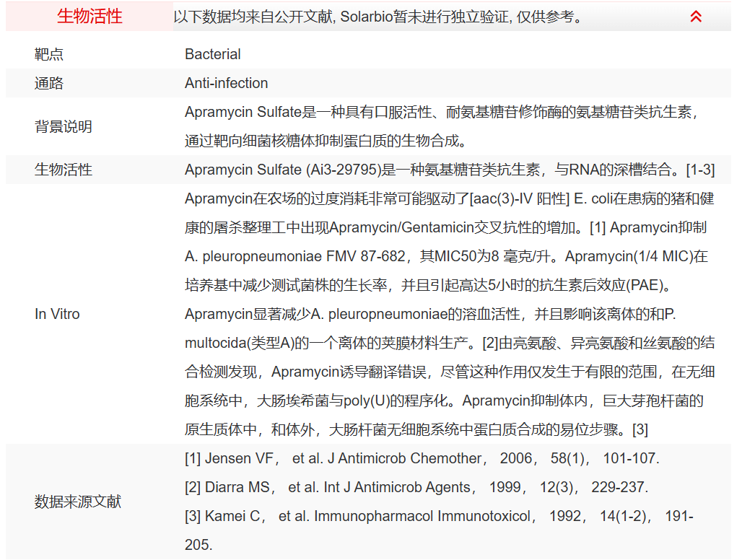This screenshot has height=560, width=742.
Task: Click the line starting multocida(类型A)
Action: (x=450, y=343)
